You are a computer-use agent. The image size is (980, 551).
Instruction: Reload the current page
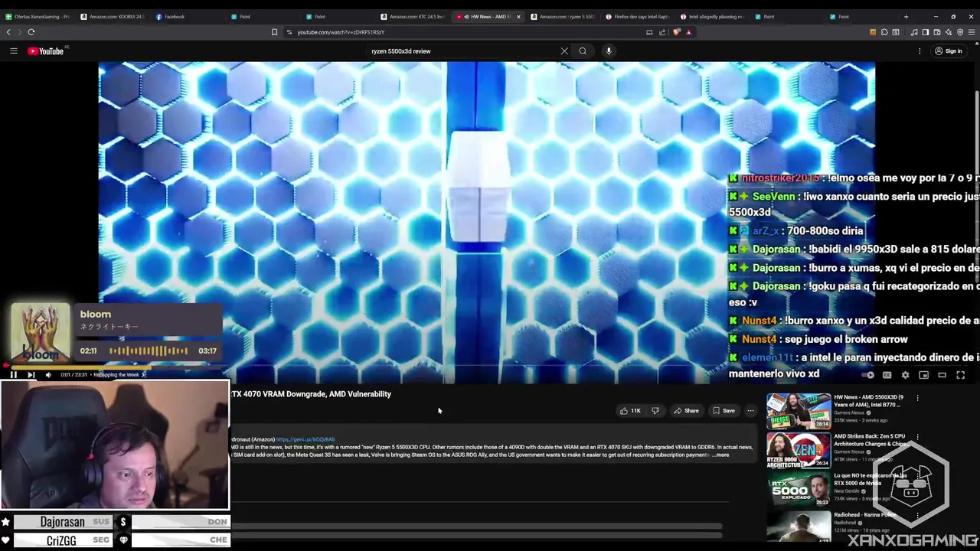(31, 32)
